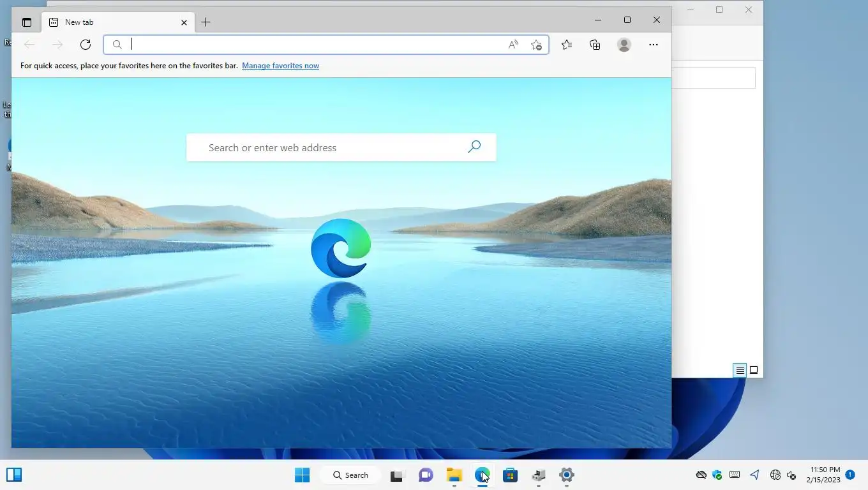The width and height of the screenshot is (868, 490).
Task: Select large icons view in background window
Action: click(754, 370)
